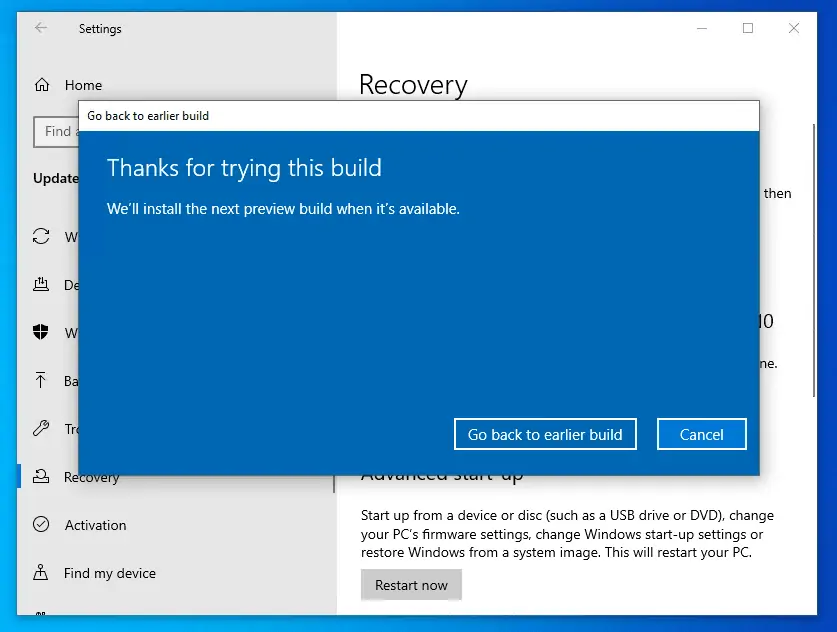
Task: Select Activation in the left pane
Action: pos(98,525)
